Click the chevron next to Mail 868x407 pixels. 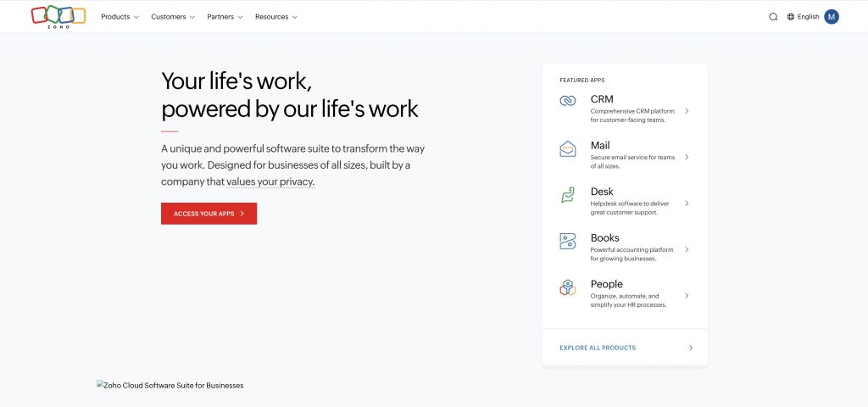(687, 157)
